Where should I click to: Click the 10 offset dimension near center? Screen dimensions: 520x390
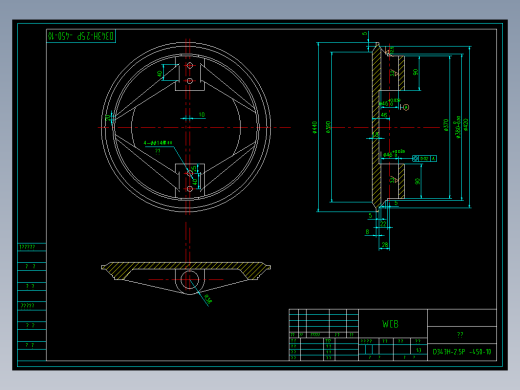point(202,114)
